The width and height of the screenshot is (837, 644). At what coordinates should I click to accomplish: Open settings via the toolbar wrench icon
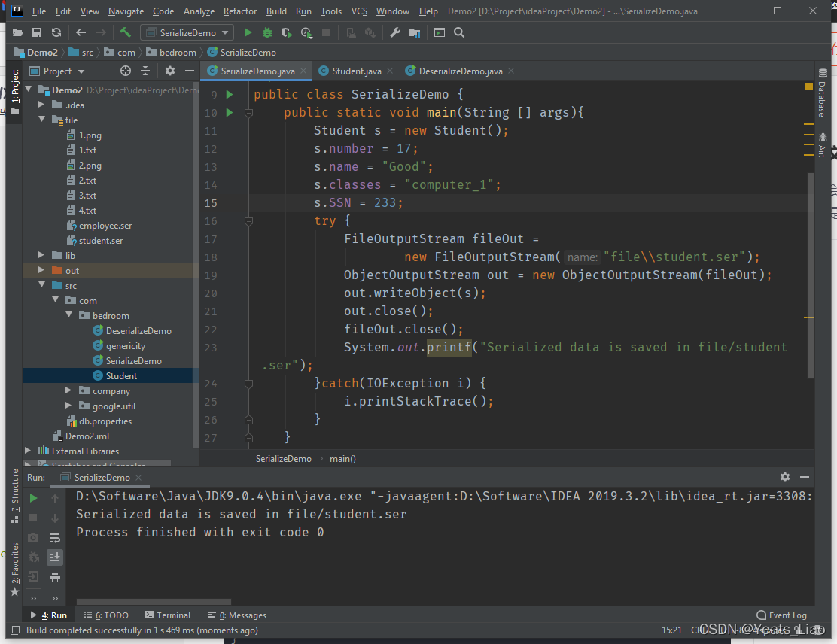click(x=395, y=32)
